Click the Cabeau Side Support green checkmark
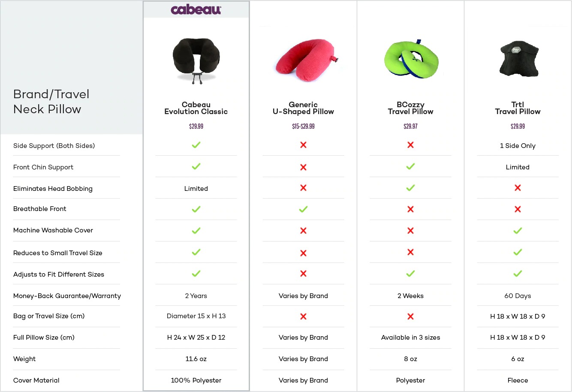Screen dimensions: 572x392 [x=196, y=145]
